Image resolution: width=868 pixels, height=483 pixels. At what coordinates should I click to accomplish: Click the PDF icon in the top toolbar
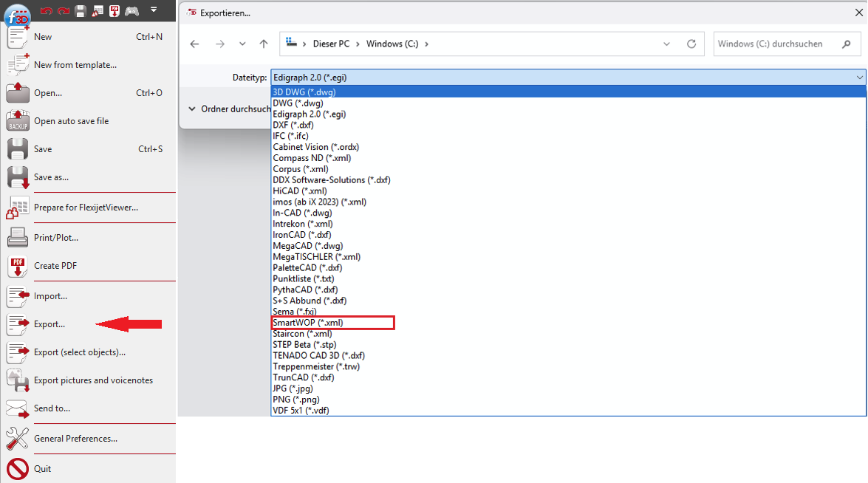click(x=115, y=10)
